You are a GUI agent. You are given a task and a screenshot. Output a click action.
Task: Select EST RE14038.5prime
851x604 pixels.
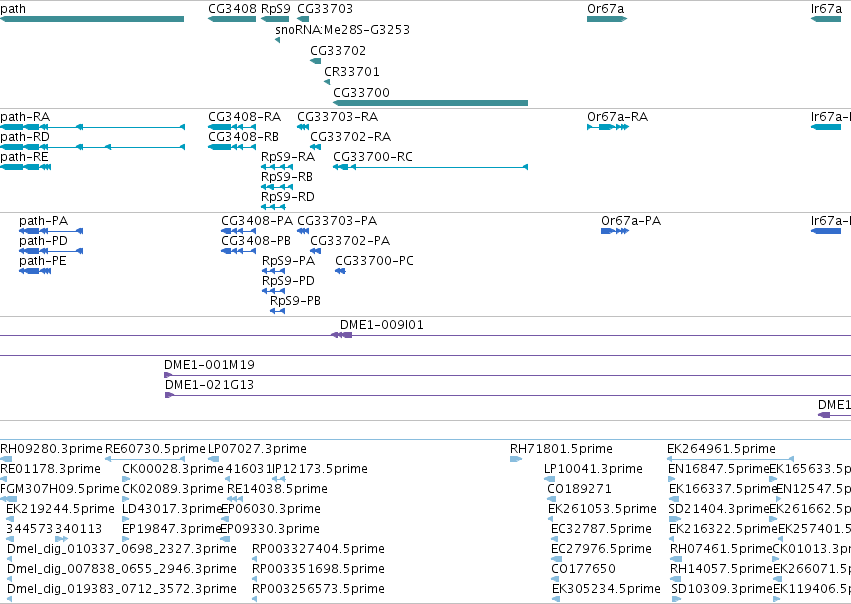[x=277, y=489]
